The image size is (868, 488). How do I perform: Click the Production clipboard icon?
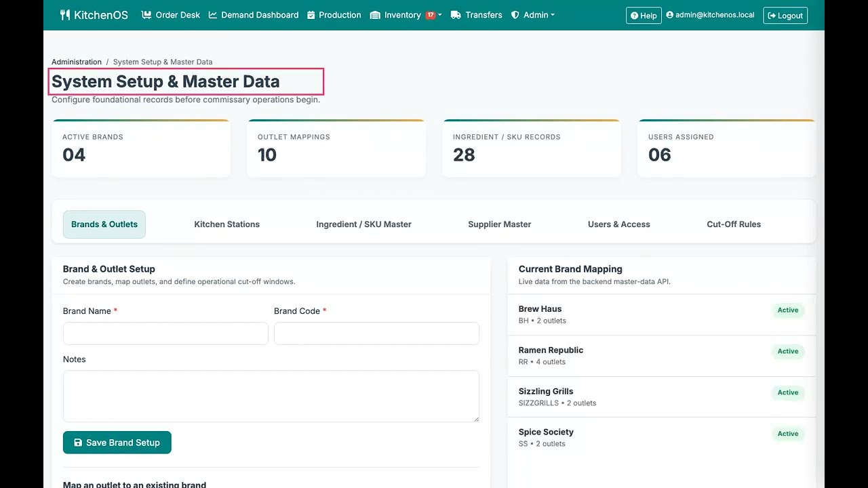(x=311, y=15)
